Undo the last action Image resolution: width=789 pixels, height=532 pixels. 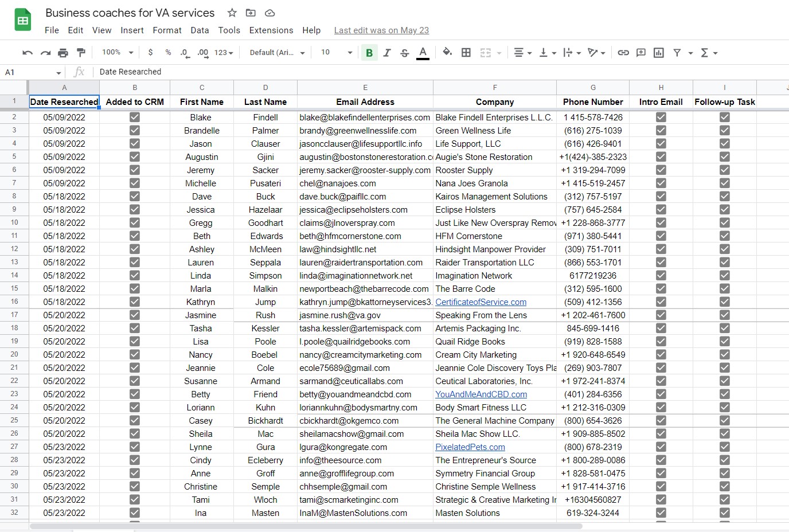[28, 53]
